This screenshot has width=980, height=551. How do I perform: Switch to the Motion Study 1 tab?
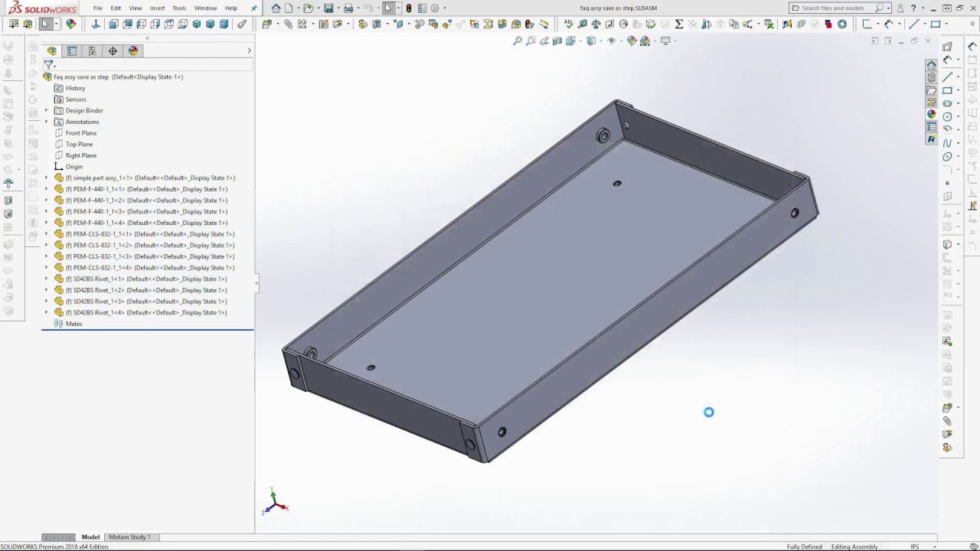pyautogui.click(x=129, y=537)
